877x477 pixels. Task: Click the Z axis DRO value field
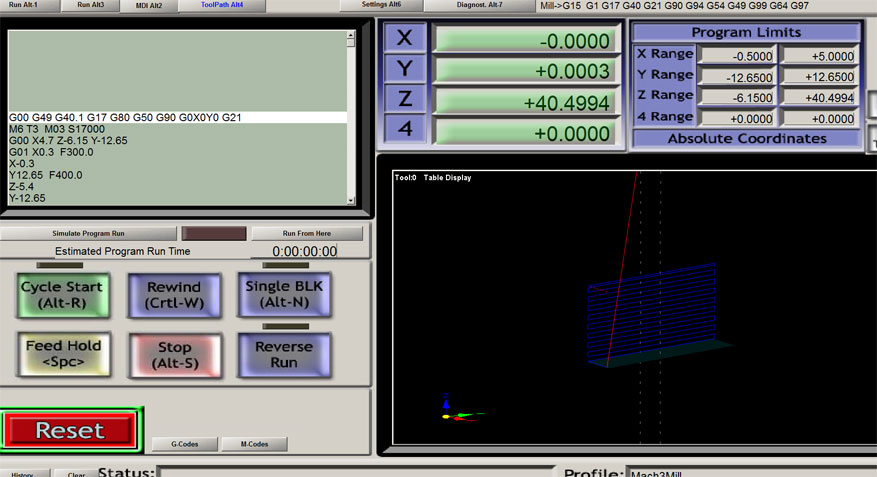point(526,102)
